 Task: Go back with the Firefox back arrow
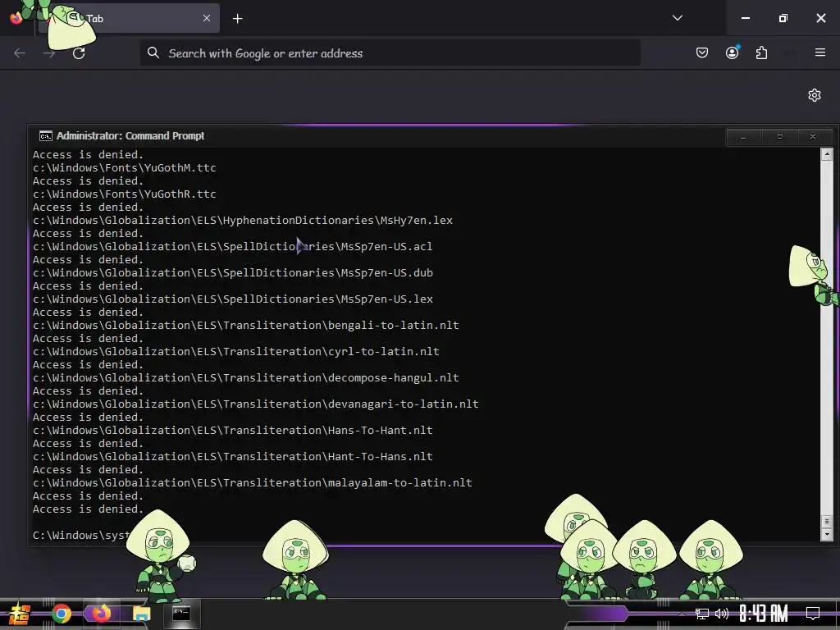(20, 53)
